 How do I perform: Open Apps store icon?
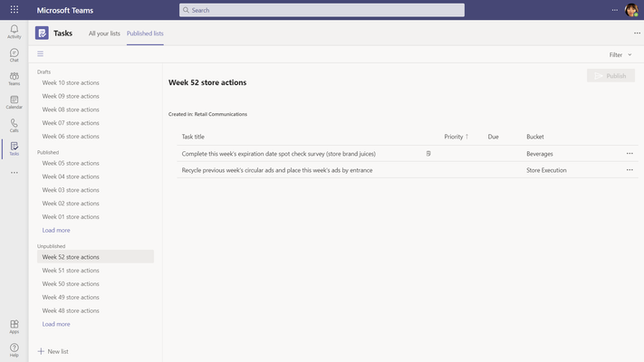click(14, 327)
